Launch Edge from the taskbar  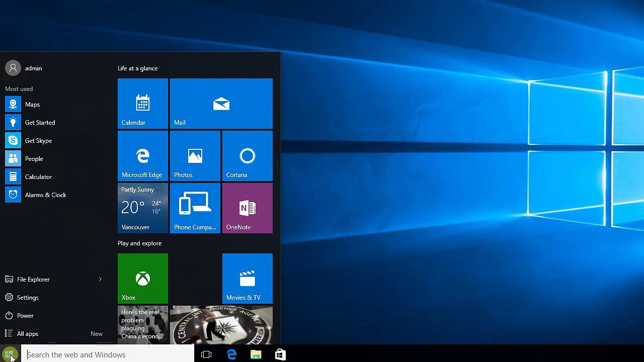tap(231, 354)
